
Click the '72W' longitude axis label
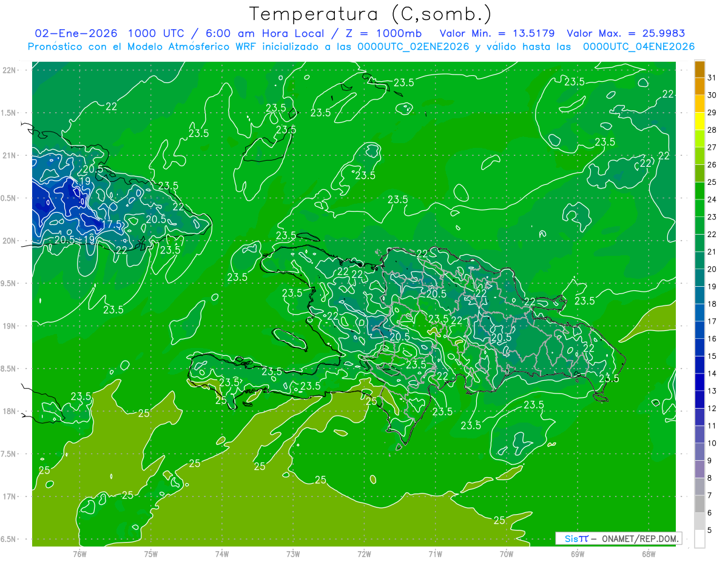click(364, 554)
